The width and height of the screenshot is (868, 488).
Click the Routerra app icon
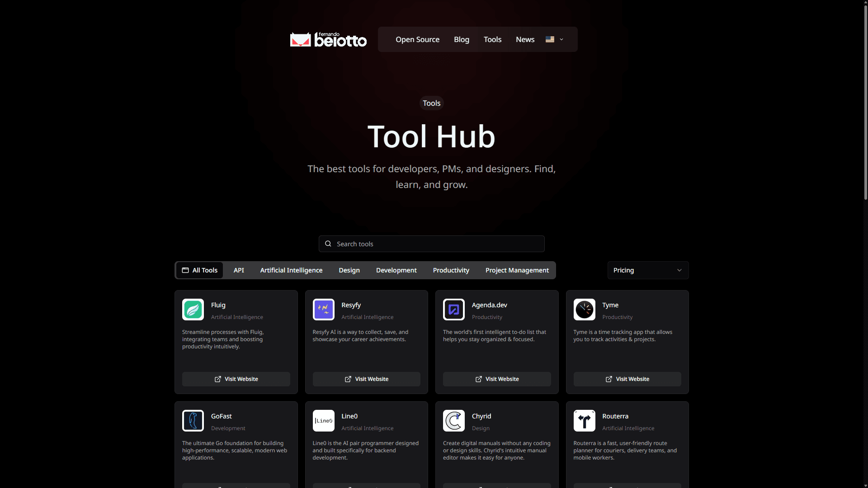pyautogui.click(x=585, y=421)
